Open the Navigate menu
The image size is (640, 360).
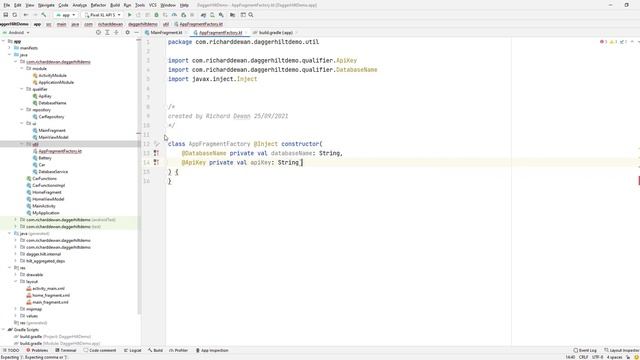point(46,5)
